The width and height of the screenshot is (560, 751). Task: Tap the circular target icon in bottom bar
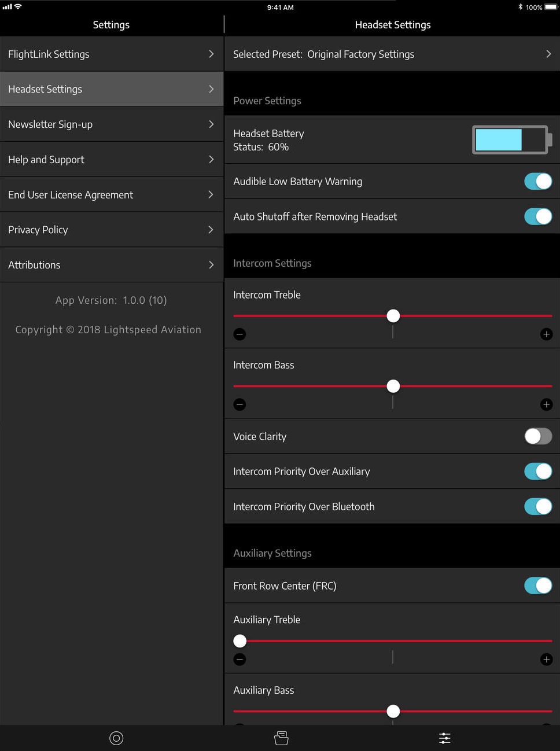point(116,738)
